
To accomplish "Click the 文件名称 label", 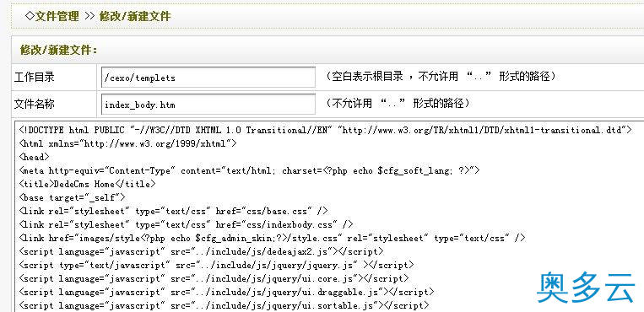I will pyautogui.click(x=35, y=104).
